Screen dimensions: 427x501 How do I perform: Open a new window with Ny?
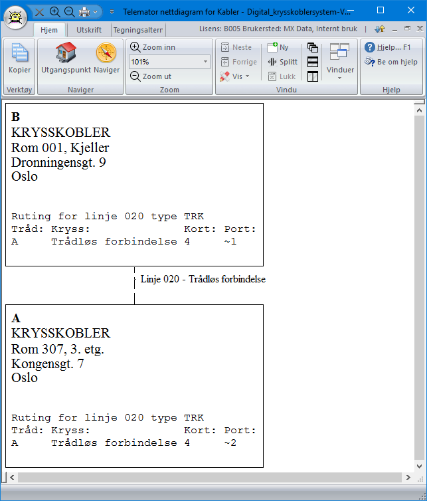pyautogui.click(x=278, y=47)
